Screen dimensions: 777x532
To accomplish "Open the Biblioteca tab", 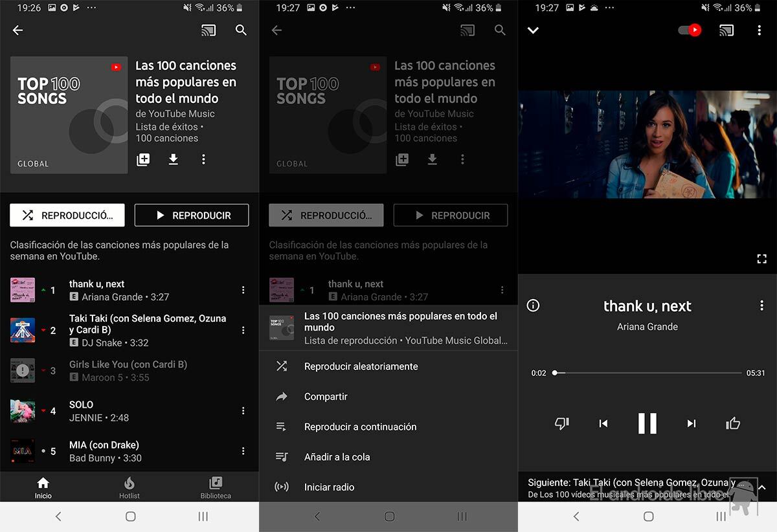I will [x=216, y=487].
